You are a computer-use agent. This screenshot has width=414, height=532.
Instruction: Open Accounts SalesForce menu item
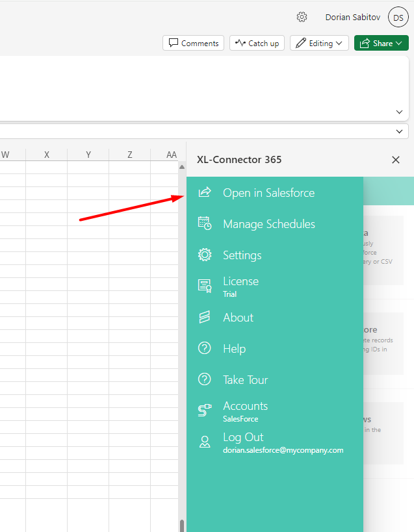[275, 411]
